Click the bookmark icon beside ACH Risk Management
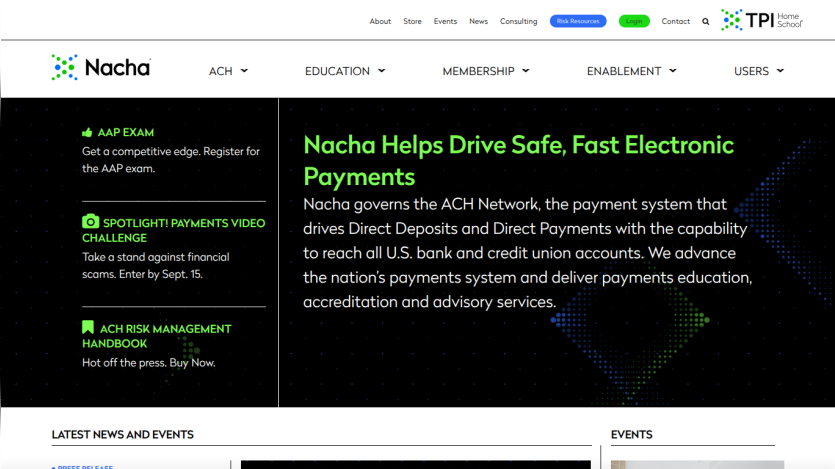 pos(88,327)
